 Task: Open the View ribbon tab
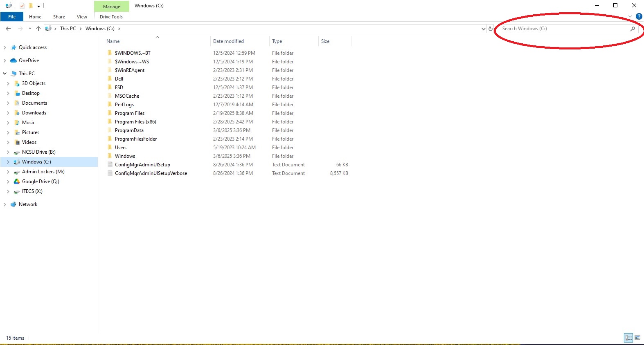point(82,17)
